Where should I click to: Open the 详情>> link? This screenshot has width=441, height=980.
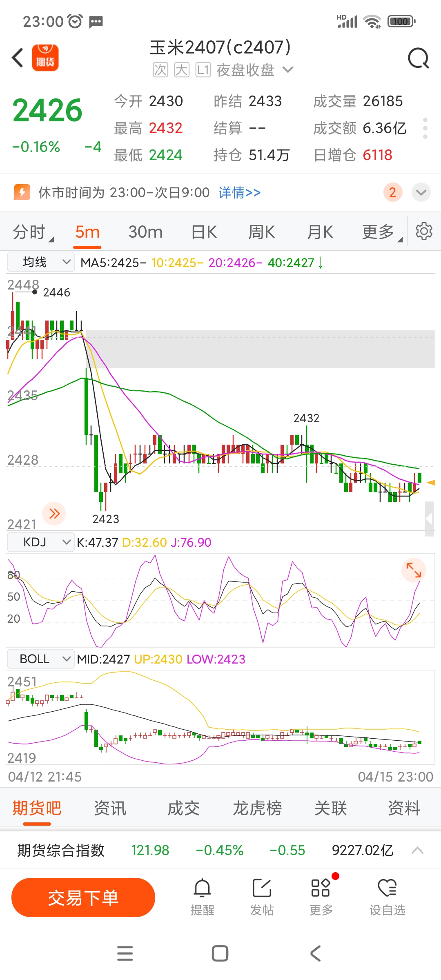pos(240,192)
